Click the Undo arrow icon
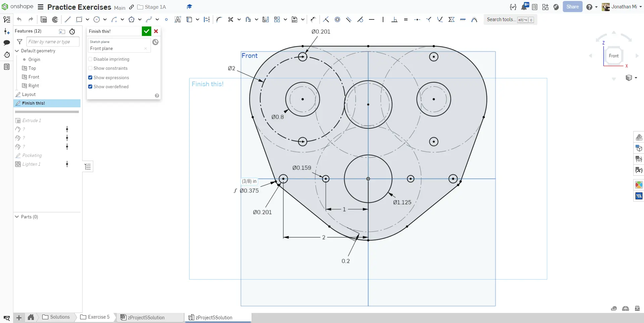644x323 pixels. (19, 19)
